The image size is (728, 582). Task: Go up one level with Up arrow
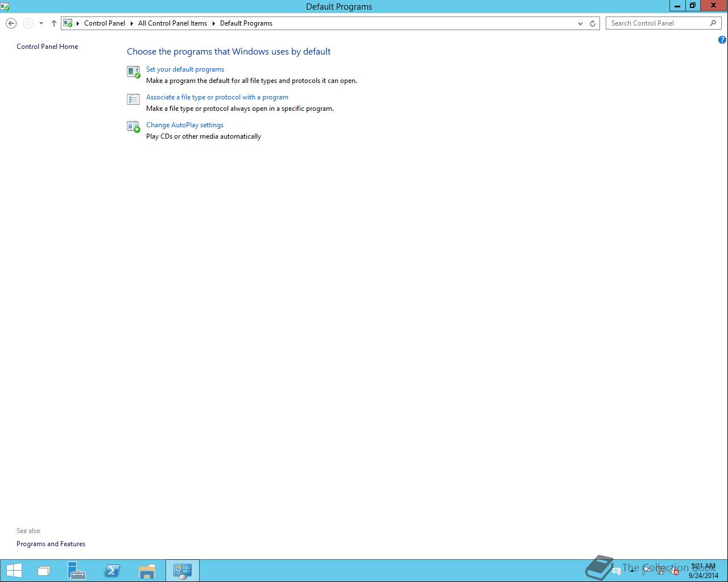tap(54, 23)
